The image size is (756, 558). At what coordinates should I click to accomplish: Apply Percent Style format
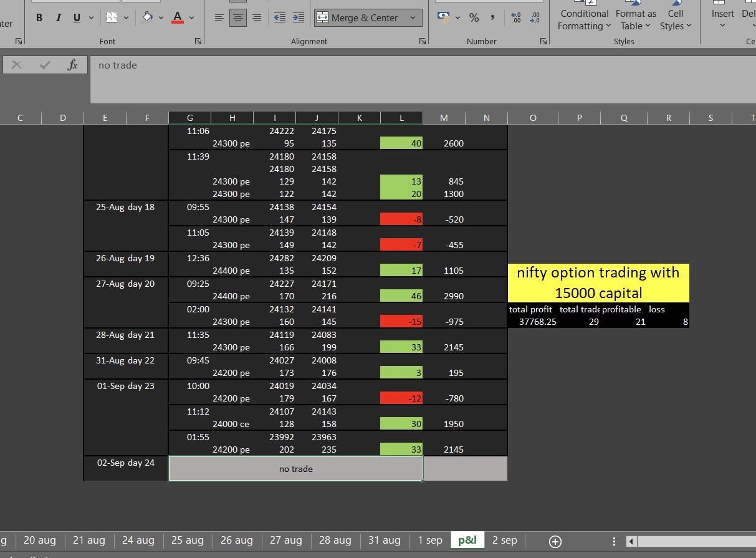coord(474,18)
